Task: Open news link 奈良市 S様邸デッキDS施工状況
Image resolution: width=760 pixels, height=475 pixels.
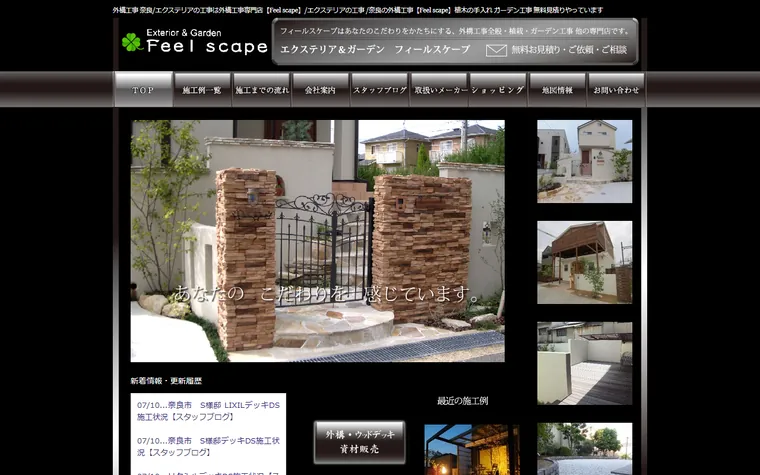Action: pos(208,446)
